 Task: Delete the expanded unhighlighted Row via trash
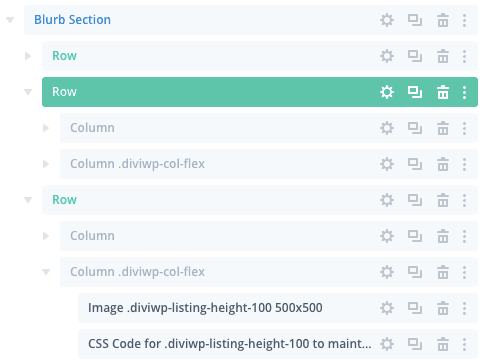443,200
